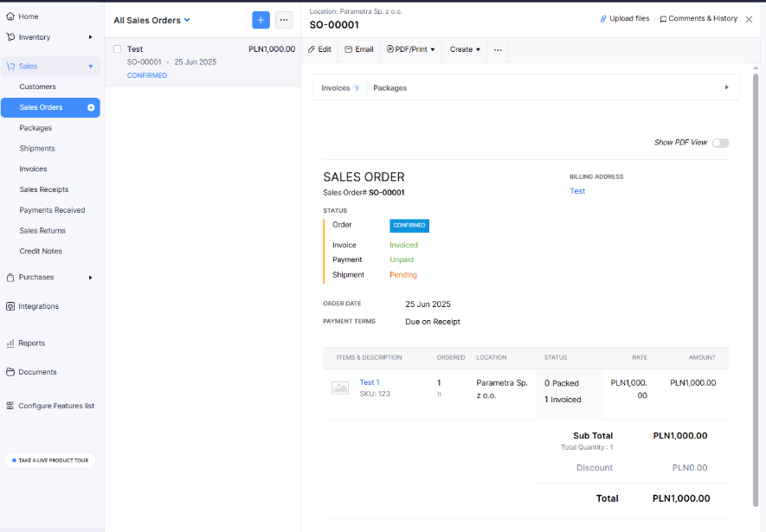
Task: Select the Home icon in the sidebar
Action: (x=11, y=15)
